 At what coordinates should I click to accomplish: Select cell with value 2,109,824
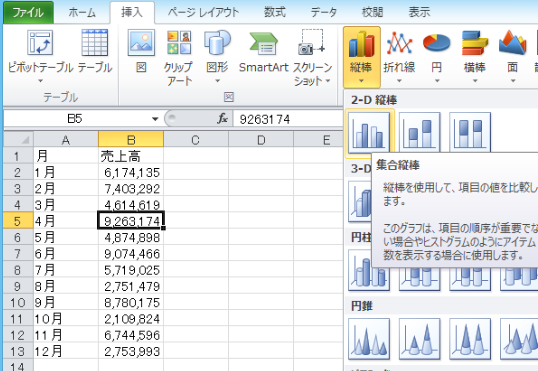(131, 319)
